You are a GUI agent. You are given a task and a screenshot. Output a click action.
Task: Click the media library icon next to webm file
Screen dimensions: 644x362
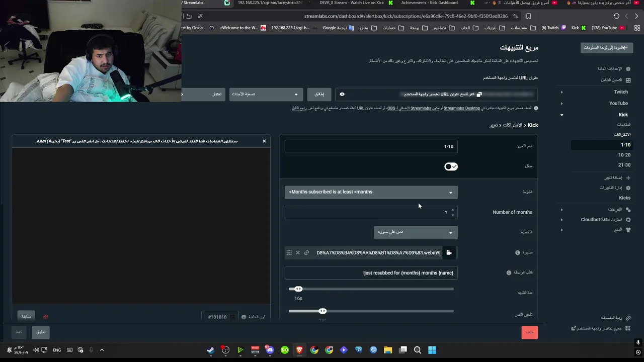click(x=449, y=253)
